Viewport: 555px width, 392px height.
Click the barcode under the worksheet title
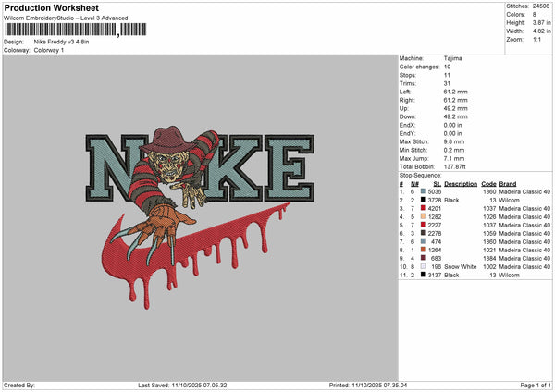[x=75, y=30]
